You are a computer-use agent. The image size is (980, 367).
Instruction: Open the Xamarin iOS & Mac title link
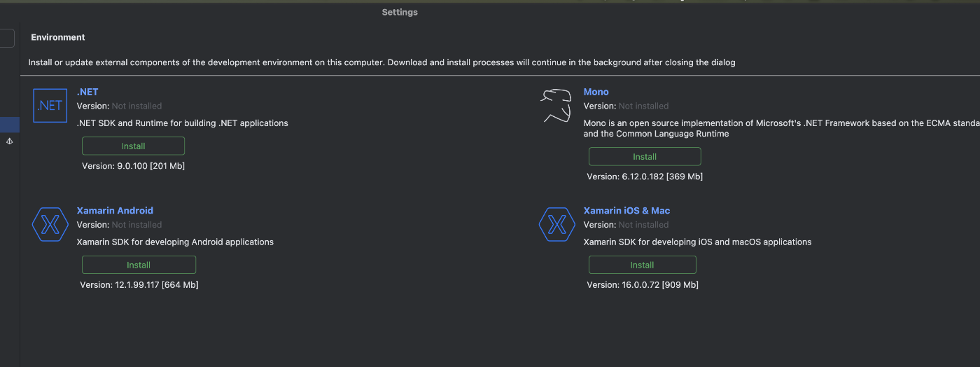[626, 210]
